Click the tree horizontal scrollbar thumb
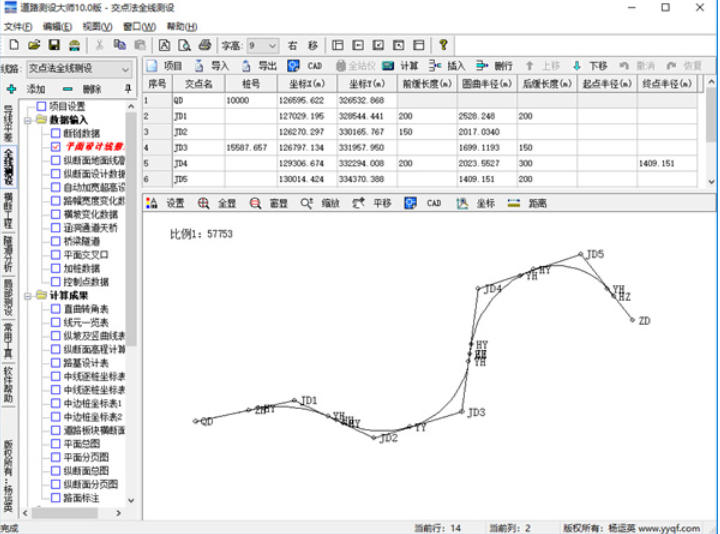720x534 pixels. tap(64, 513)
